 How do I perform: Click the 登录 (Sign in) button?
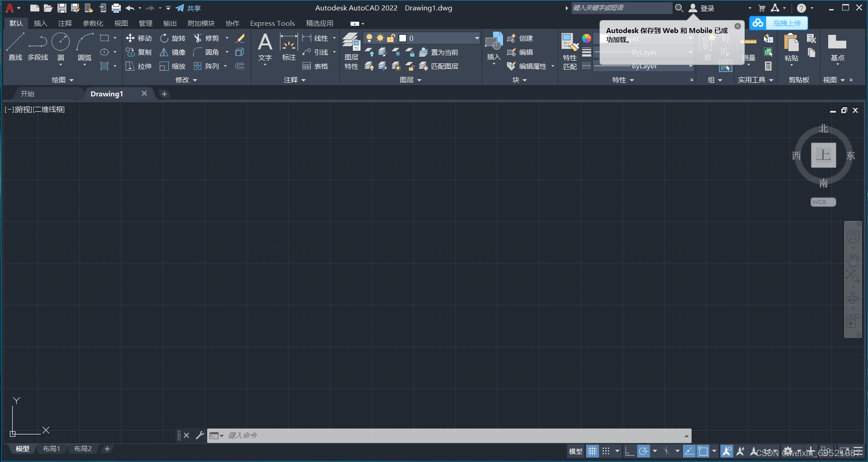tap(702, 8)
